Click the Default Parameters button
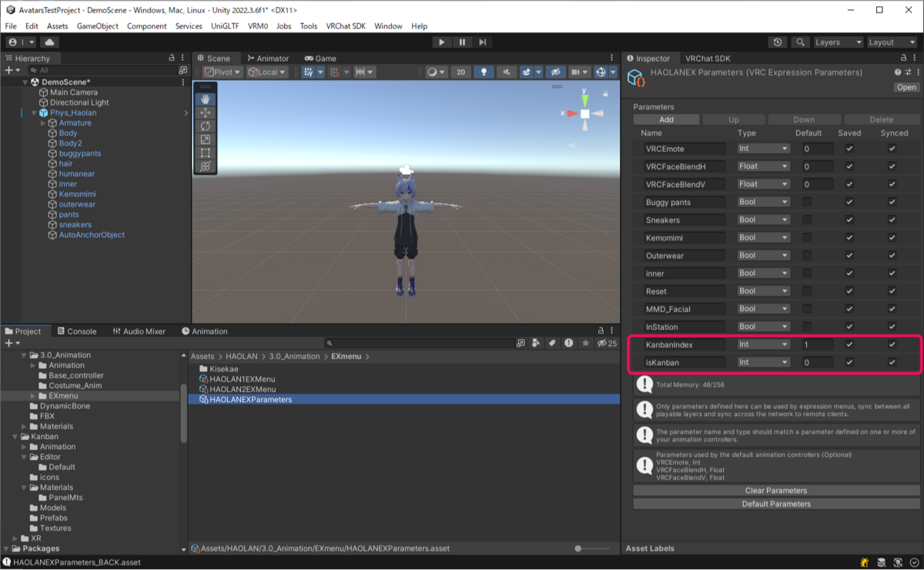924x570 pixels. point(776,504)
